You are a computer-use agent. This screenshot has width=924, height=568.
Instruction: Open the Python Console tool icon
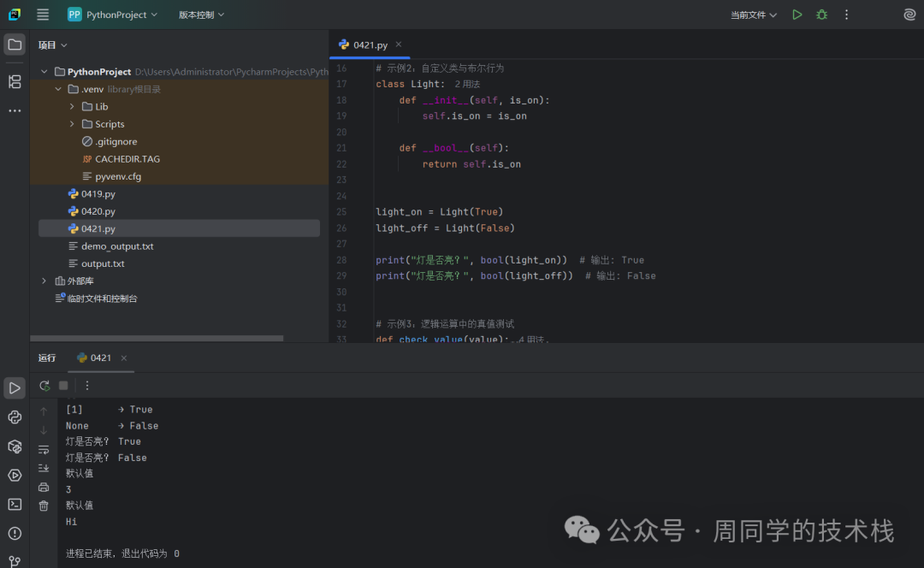(x=15, y=417)
